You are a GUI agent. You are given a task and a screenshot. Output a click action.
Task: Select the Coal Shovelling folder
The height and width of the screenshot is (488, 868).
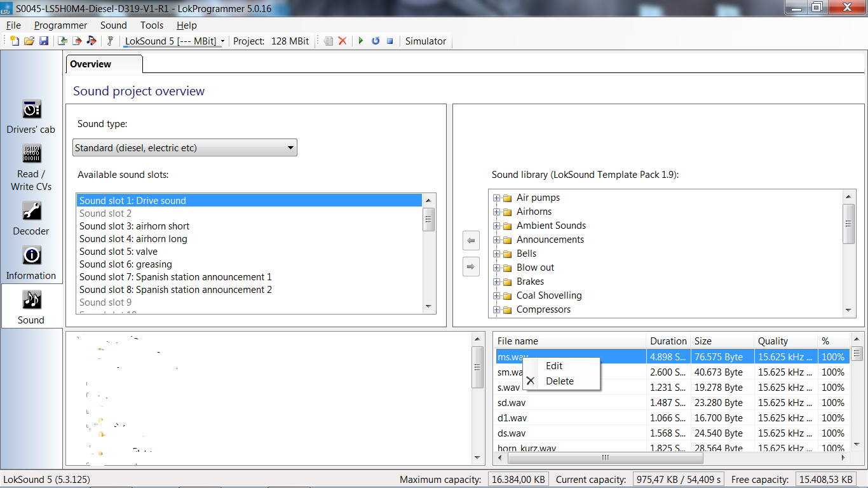tap(549, 295)
